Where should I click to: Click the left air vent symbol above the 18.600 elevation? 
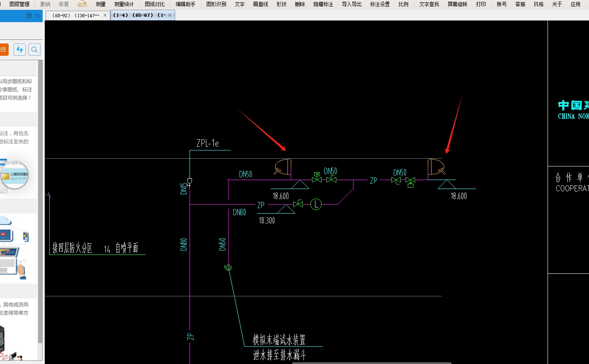[x=283, y=167]
